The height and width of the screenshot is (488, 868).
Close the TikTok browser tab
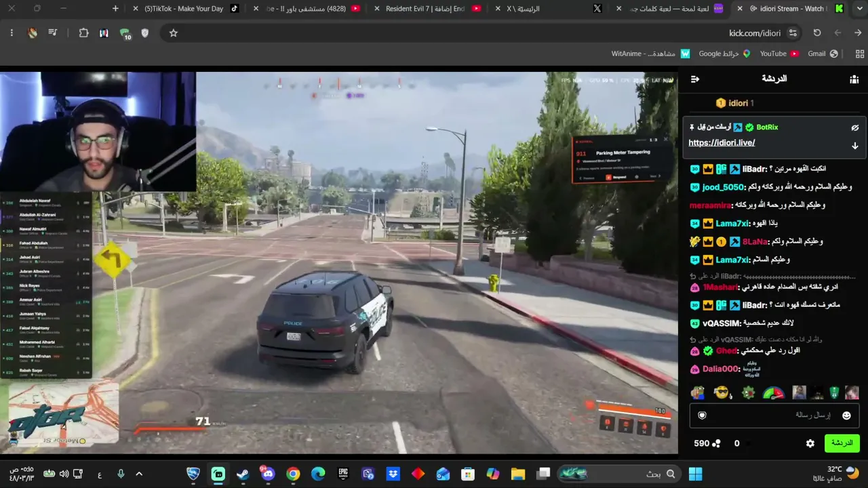136,9
